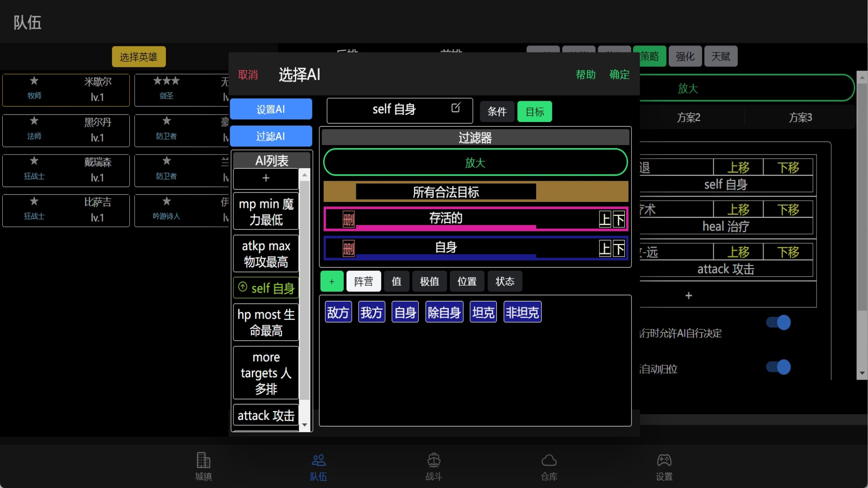This screenshot has height=488, width=868.
Task: Move the 存活的 filter up with 上 arrow
Action: point(605,219)
